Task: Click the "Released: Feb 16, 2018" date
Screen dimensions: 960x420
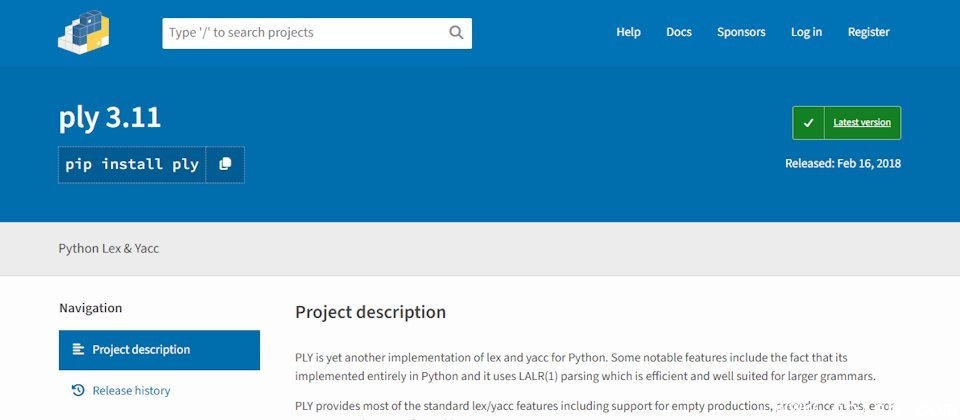Action: point(843,164)
